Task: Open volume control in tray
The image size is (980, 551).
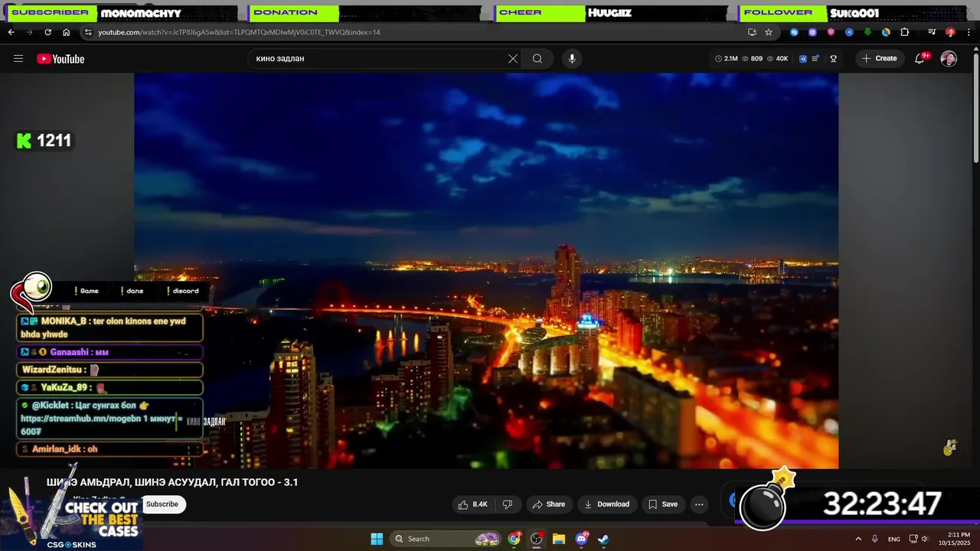Action: (927, 539)
